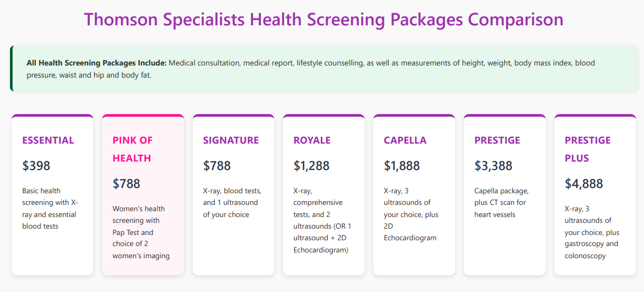644x292 pixels.
Task: Click the Prestige CT scan description text
Action: click(501, 202)
